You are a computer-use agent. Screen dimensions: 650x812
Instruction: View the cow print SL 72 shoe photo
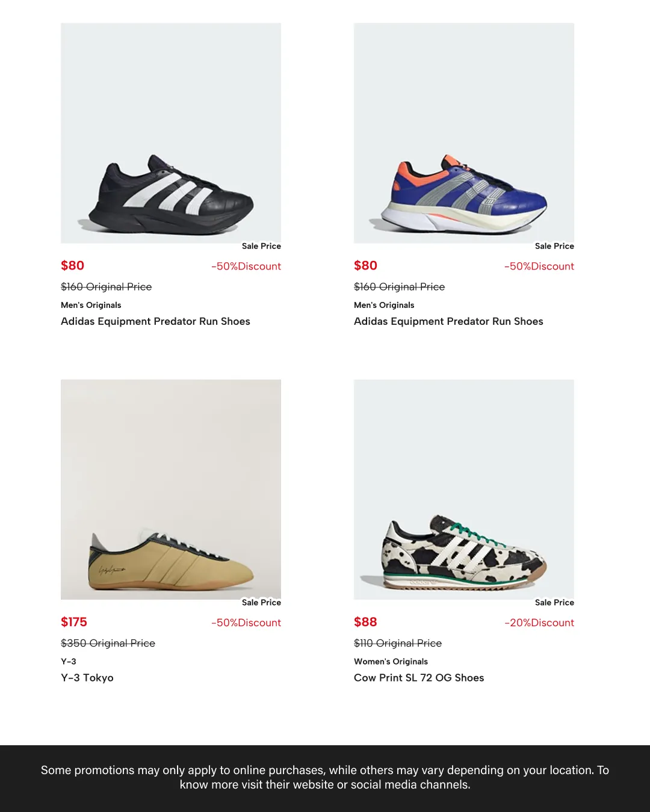pos(464,489)
